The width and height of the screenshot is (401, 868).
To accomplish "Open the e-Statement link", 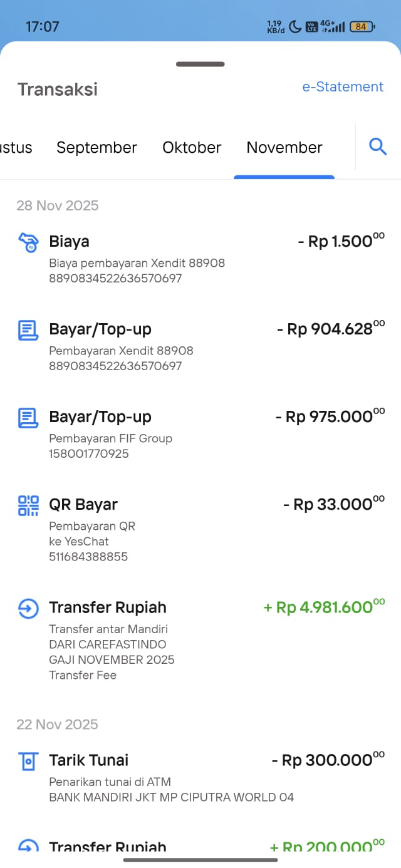I will (343, 87).
